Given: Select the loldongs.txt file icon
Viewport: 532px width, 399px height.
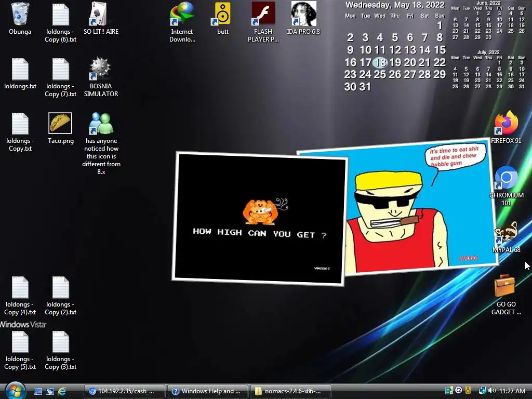Looking at the screenshot, I should tap(20, 74).
